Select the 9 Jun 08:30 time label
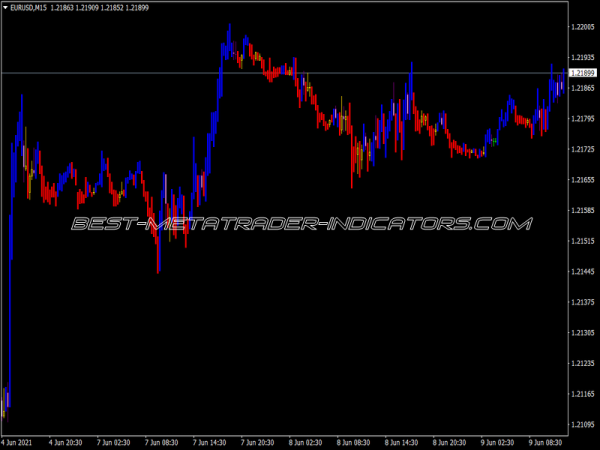This screenshot has height=450, width=600. 548,442
